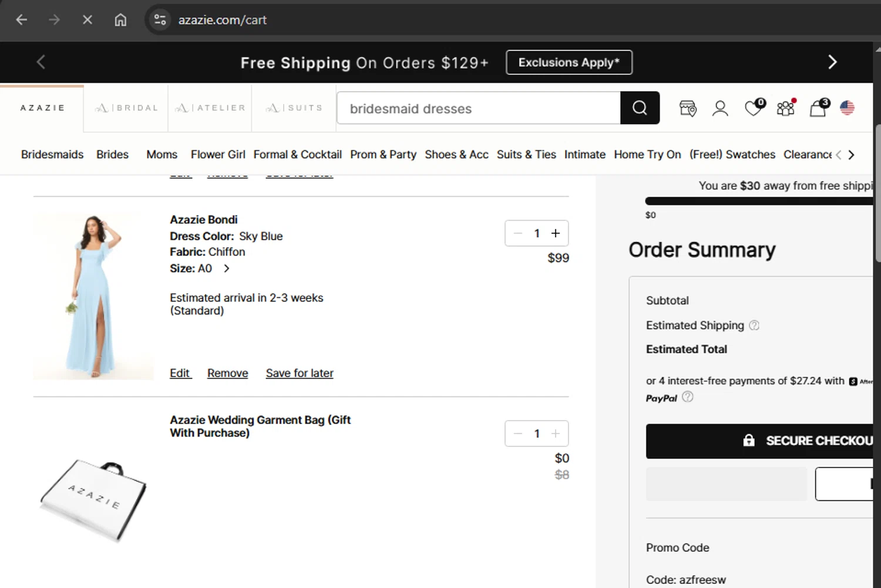Open the browser home page icon
Image resolution: width=881 pixels, height=588 pixels.
(x=120, y=20)
